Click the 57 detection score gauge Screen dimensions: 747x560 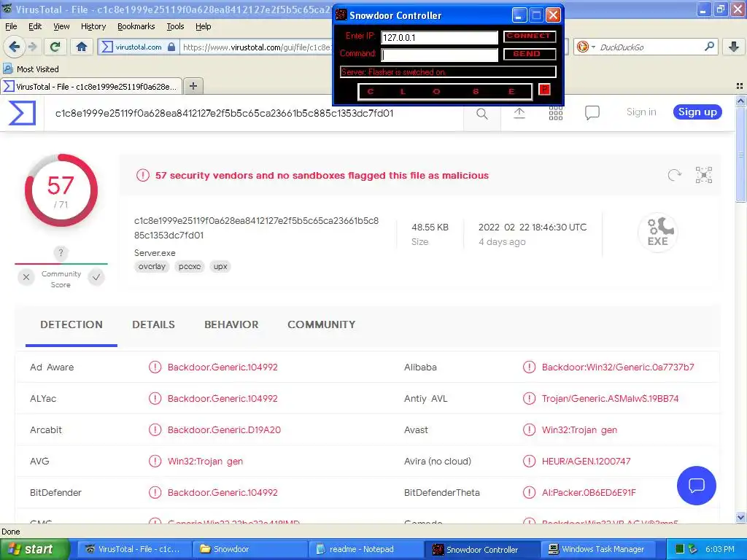point(61,190)
